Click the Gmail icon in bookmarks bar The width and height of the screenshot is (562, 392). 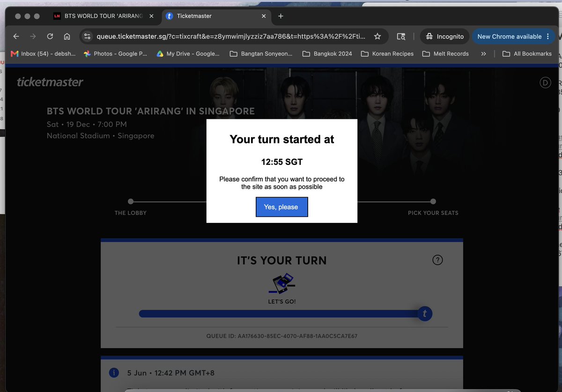click(x=15, y=54)
